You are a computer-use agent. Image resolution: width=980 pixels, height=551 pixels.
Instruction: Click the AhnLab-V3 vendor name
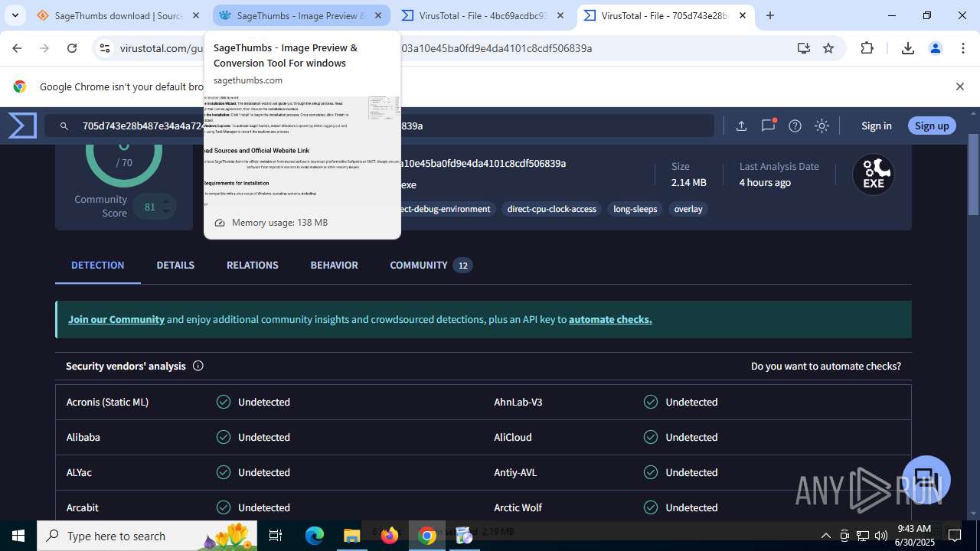coord(518,402)
